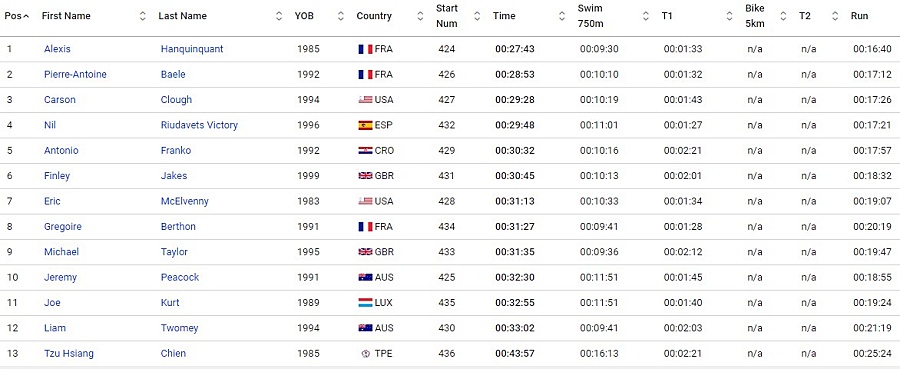The height and width of the screenshot is (369, 900).
Task: Sort by First Name column arrows
Action: point(143,16)
